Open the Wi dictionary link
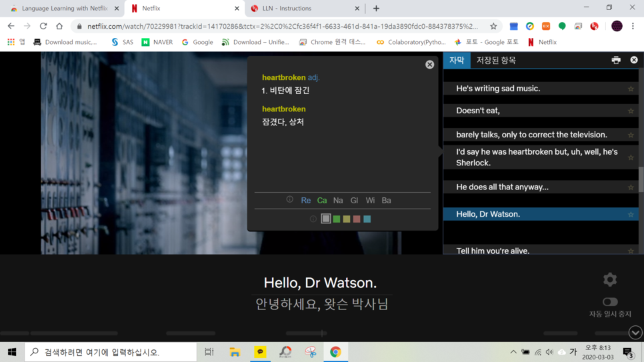 pos(370,201)
